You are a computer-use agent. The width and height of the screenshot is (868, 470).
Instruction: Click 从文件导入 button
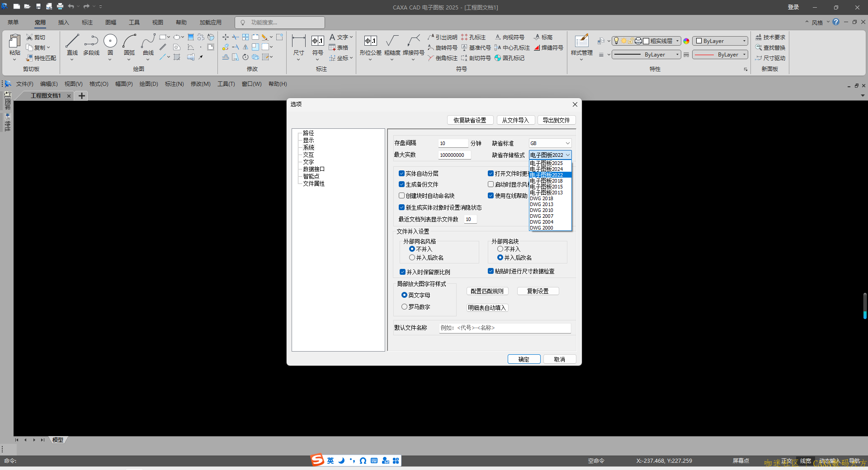tap(515, 120)
